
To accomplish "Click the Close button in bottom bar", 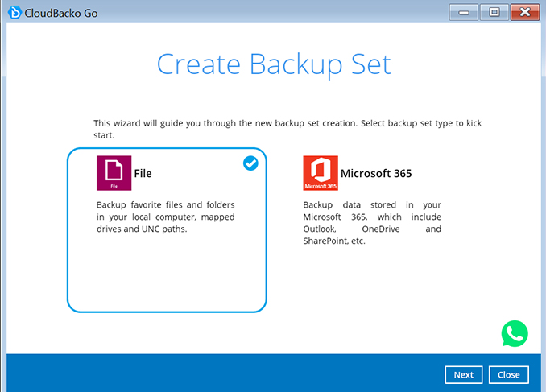I will (508, 374).
